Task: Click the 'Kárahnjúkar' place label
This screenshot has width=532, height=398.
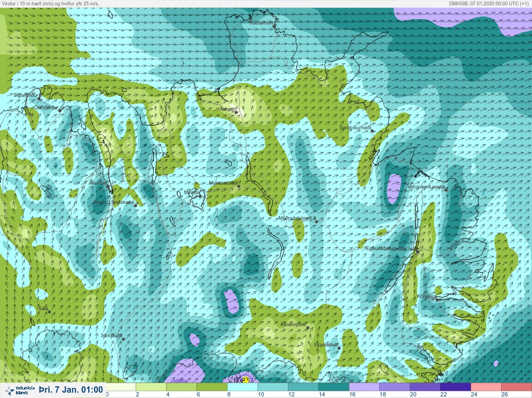Action: [294, 325]
